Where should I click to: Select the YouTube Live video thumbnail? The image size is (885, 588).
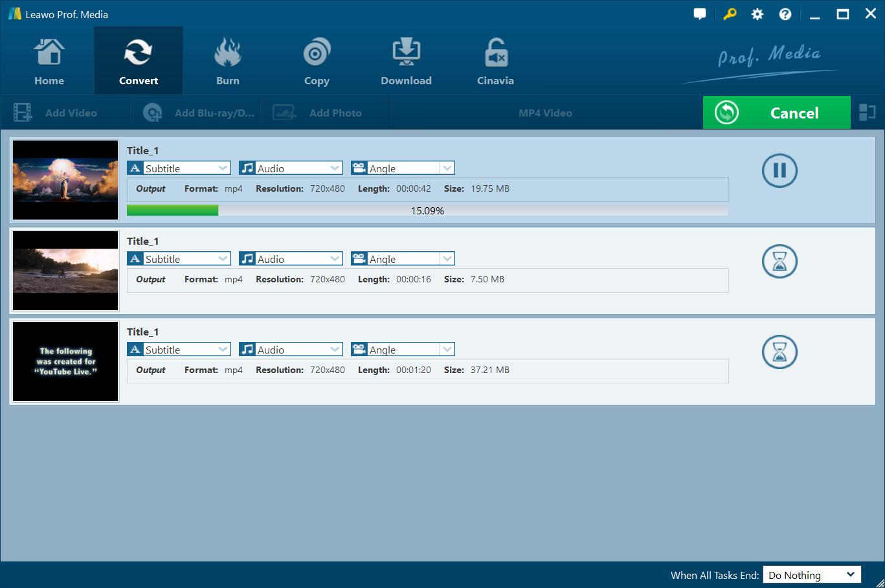click(65, 361)
